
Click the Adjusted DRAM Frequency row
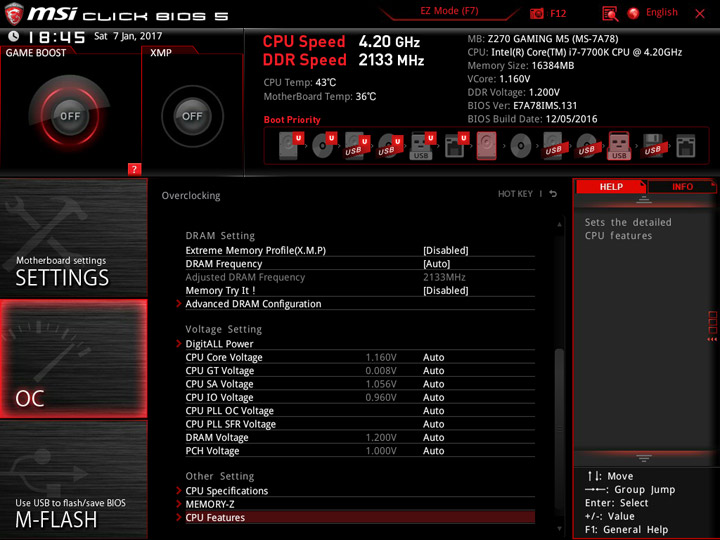[x=360, y=277]
